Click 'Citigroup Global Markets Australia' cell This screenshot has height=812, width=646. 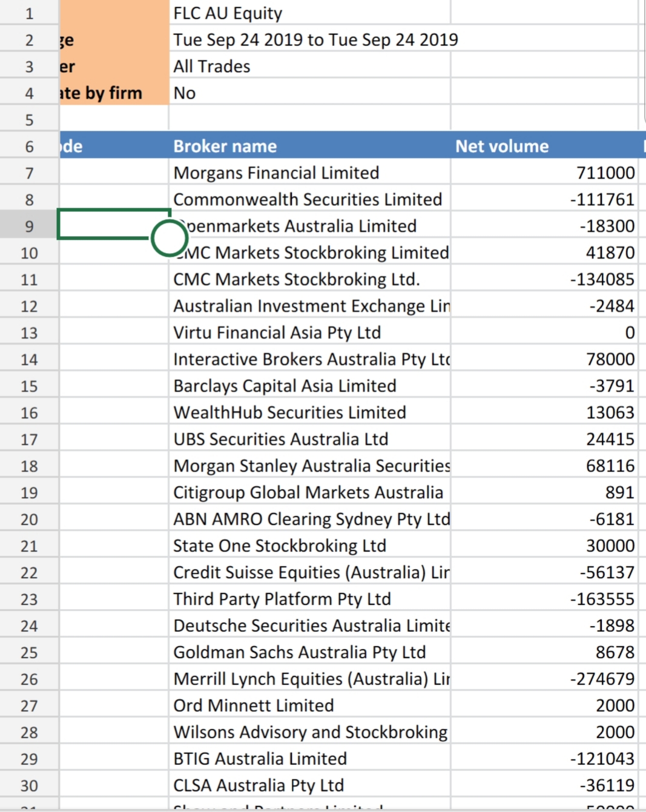tap(309, 492)
